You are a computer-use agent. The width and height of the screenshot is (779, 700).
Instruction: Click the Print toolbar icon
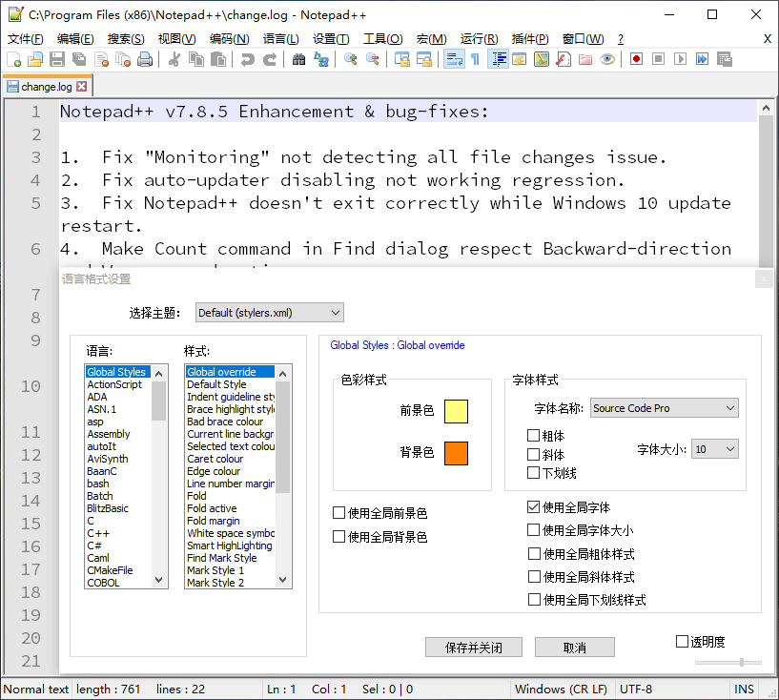145,60
